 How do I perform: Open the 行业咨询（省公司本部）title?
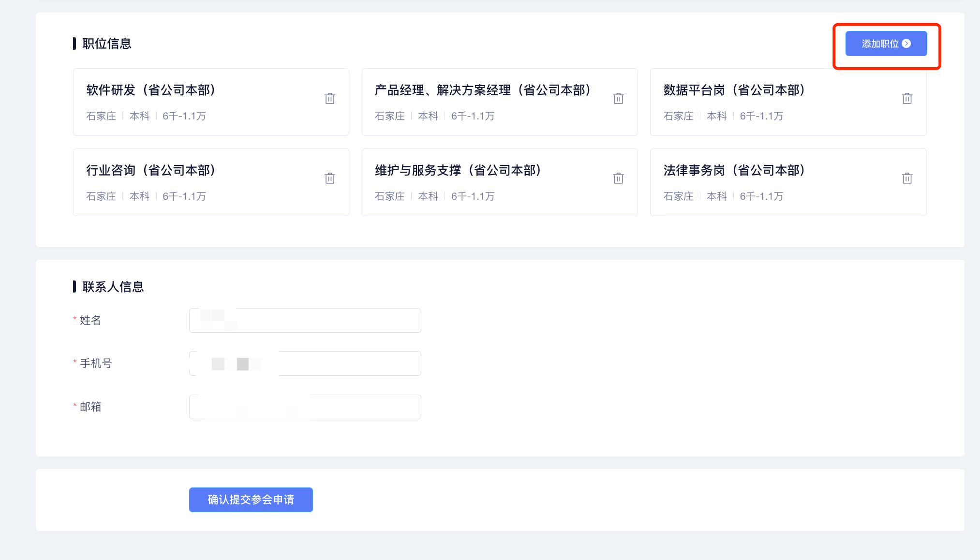pyautogui.click(x=151, y=170)
